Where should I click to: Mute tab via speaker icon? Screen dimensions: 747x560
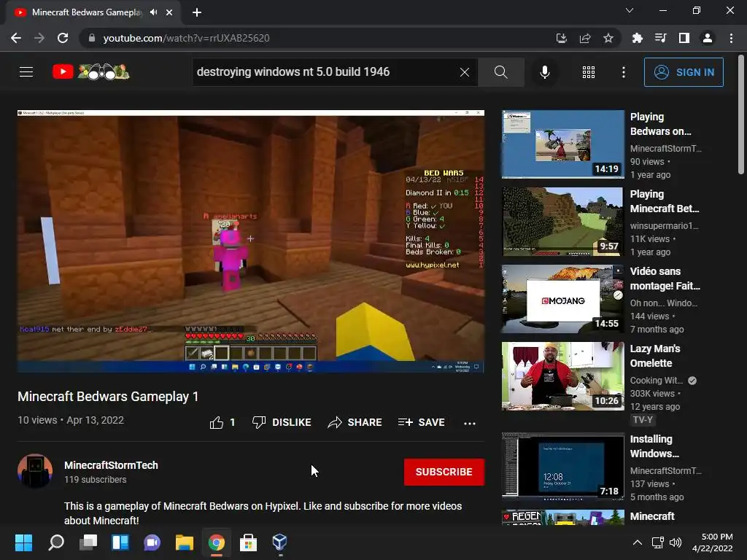click(x=153, y=12)
